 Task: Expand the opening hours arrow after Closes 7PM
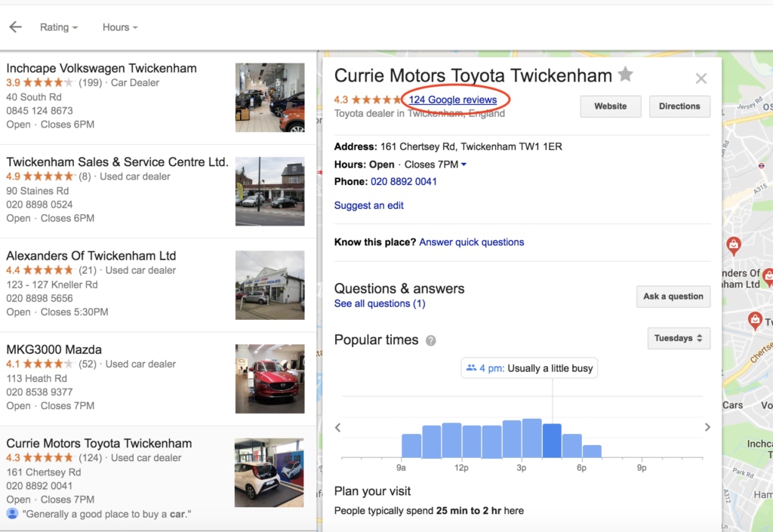click(x=463, y=165)
